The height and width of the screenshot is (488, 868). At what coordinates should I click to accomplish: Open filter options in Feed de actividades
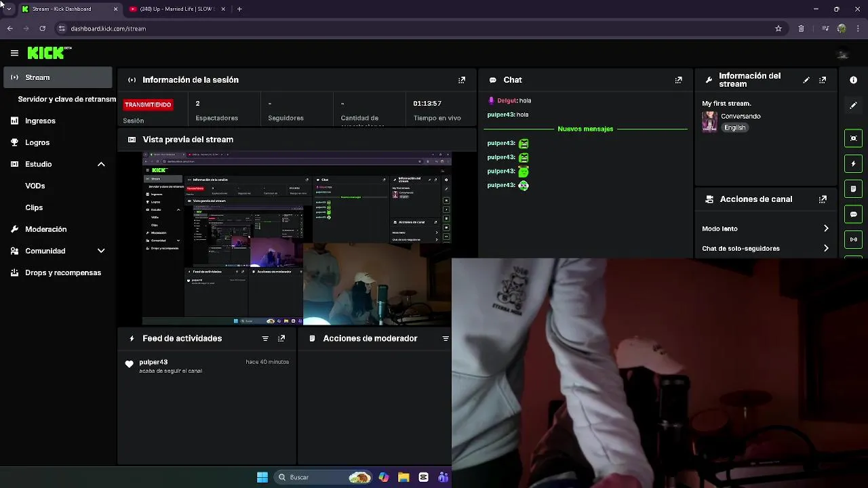tap(265, 338)
